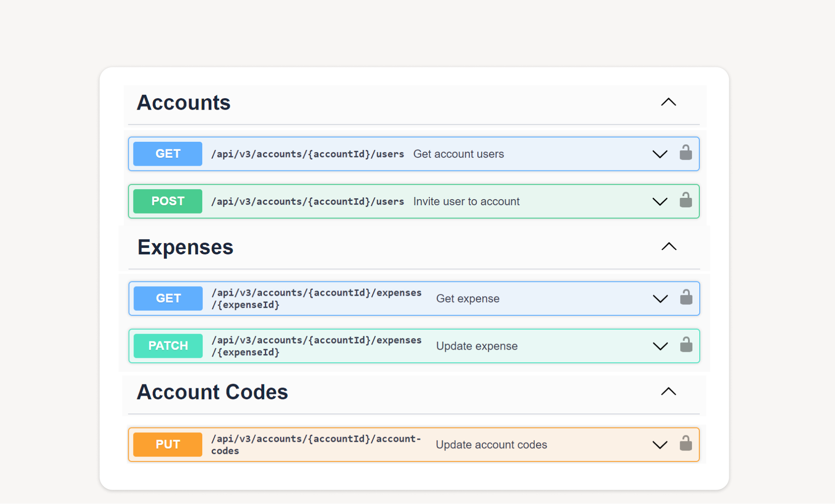This screenshot has height=504, width=835.
Task: Click the GET expenses/{expenseId} path
Action: [x=317, y=299]
